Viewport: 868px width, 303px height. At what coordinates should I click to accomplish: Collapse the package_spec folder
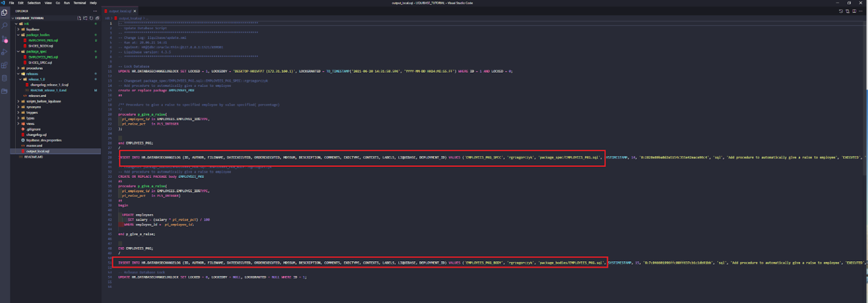(x=55, y=51)
